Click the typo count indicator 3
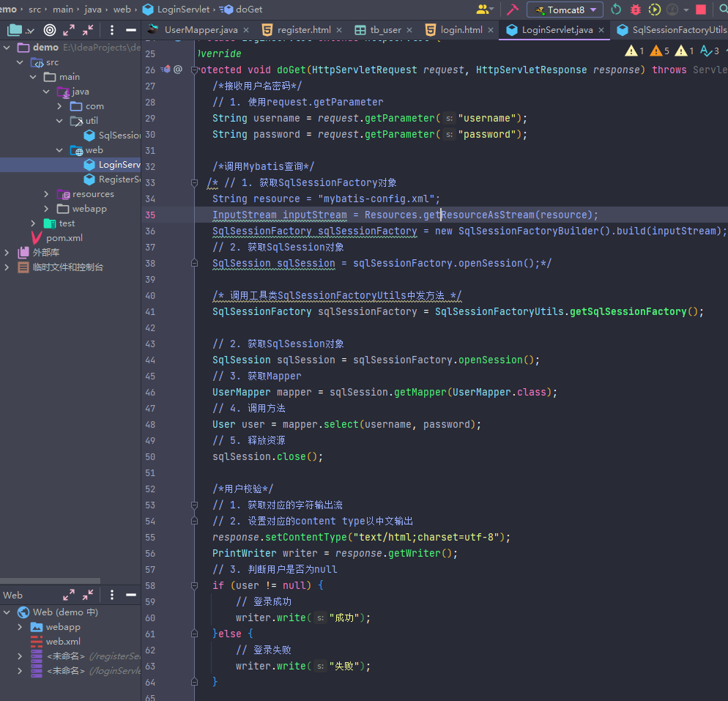 pos(710,51)
